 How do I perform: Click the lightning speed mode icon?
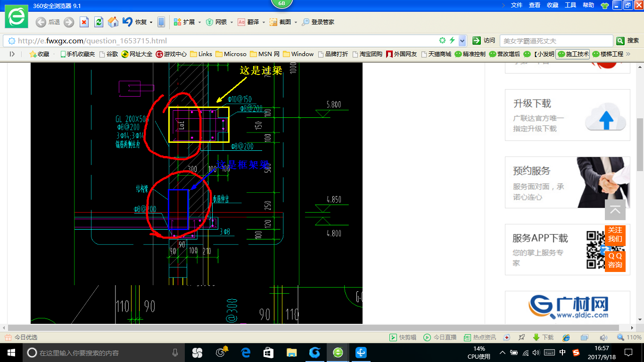[452, 41]
